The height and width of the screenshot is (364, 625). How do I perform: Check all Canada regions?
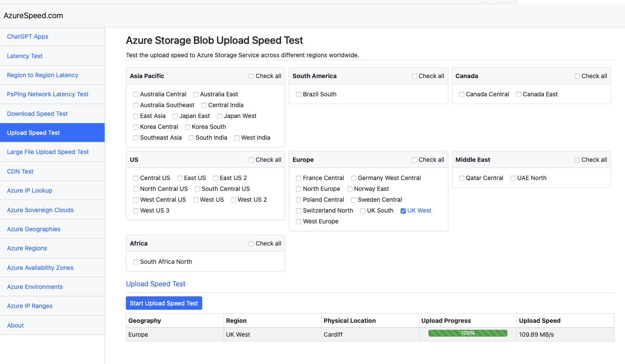pos(577,76)
